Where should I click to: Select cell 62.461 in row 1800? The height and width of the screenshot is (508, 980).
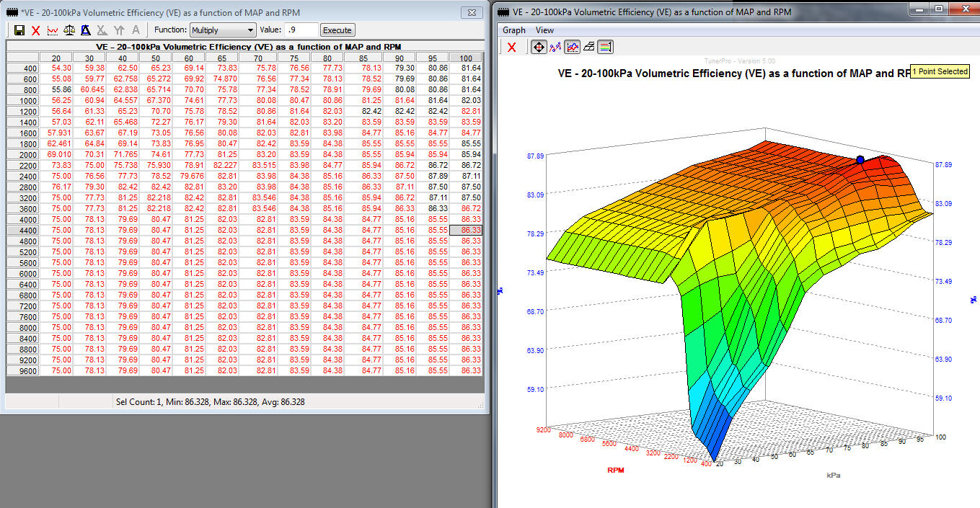click(56, 143)
